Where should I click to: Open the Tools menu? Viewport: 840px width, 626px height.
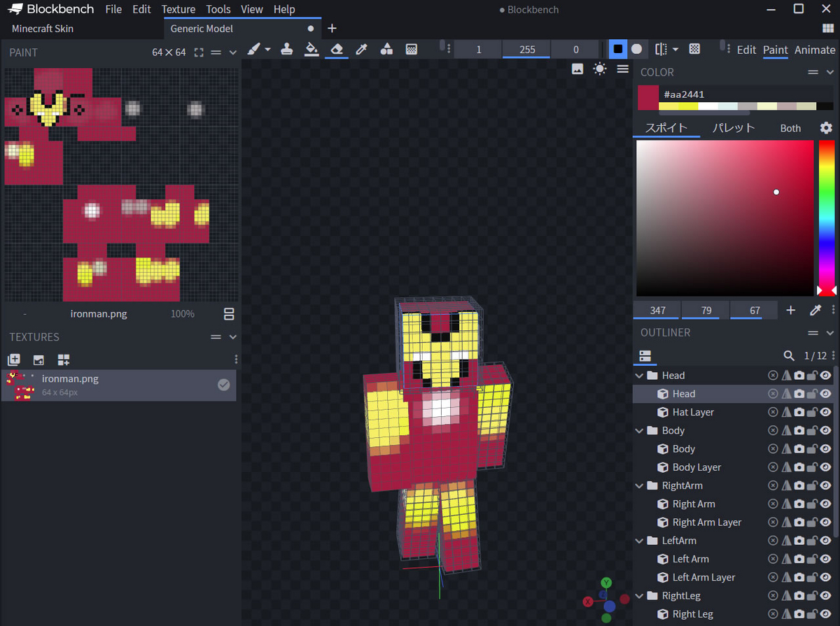[x=218, y=9]
